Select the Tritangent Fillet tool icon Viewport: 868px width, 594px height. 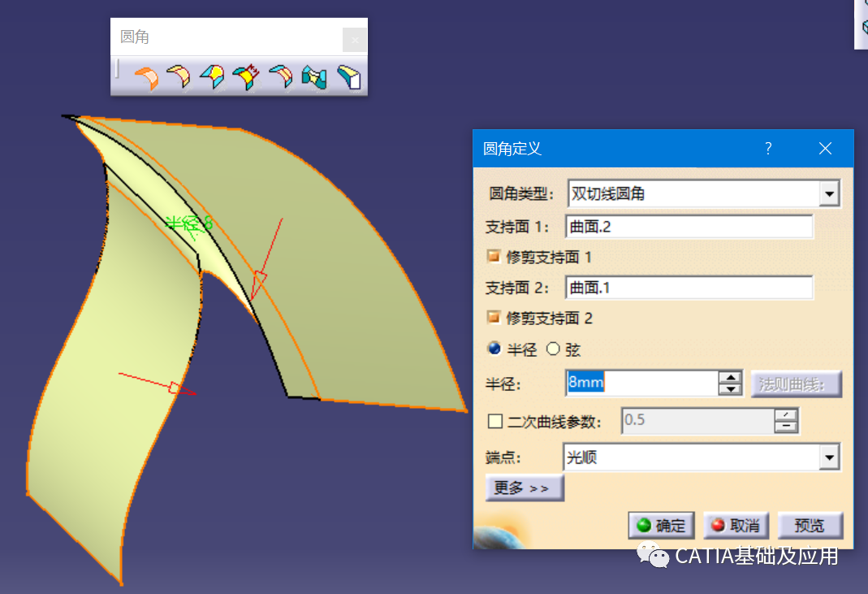[x=349, y=77]
